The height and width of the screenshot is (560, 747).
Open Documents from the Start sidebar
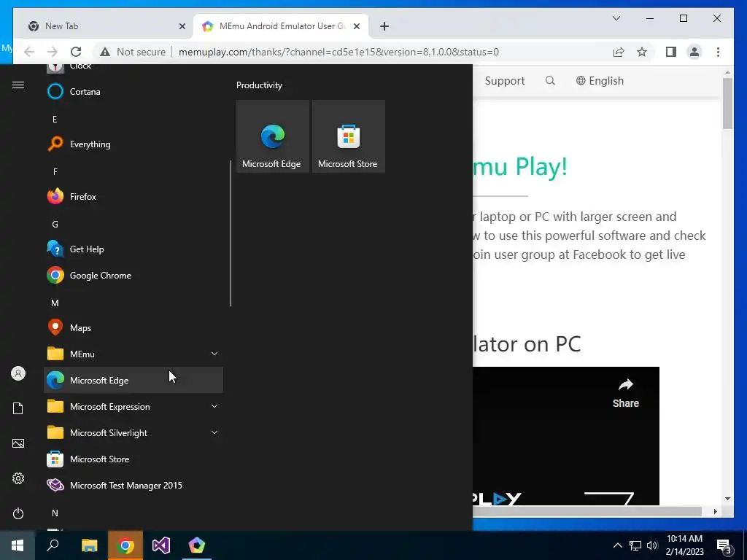(x=18, y=408)
